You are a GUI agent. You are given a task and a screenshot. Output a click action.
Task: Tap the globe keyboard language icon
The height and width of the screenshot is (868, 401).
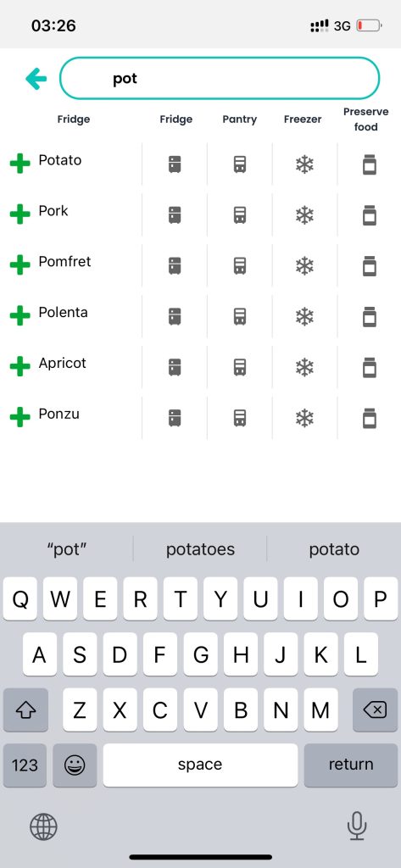[43, 827]
